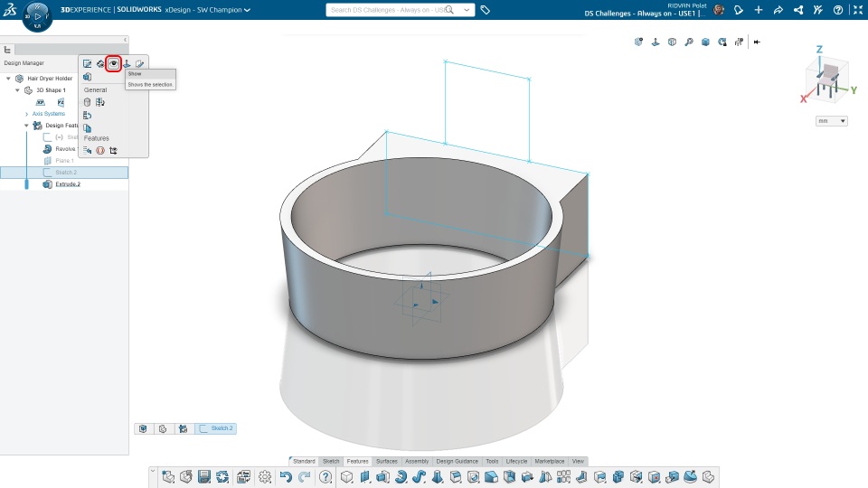
Task: Click the blue box icon below Edit Sketch
Action: click(x=88, y=77)
